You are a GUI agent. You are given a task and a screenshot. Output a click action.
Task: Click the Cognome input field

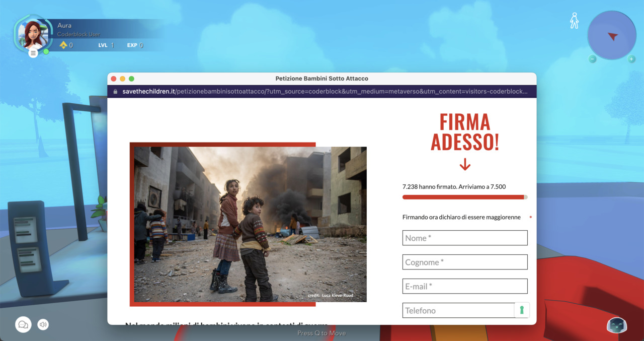click(464, 262)
